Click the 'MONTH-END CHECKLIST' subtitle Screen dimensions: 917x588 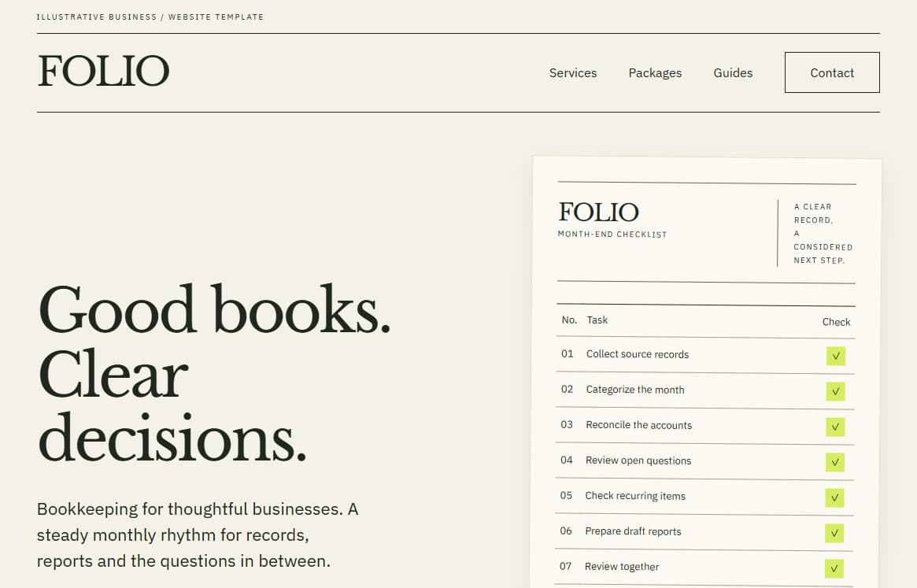(x=612, y=234)
